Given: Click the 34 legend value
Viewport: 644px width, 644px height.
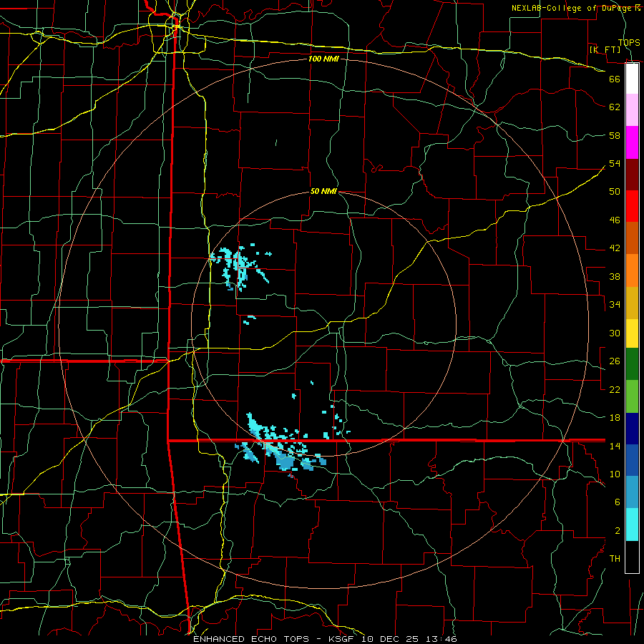Looking at the screenshot, I should point(615,304).
